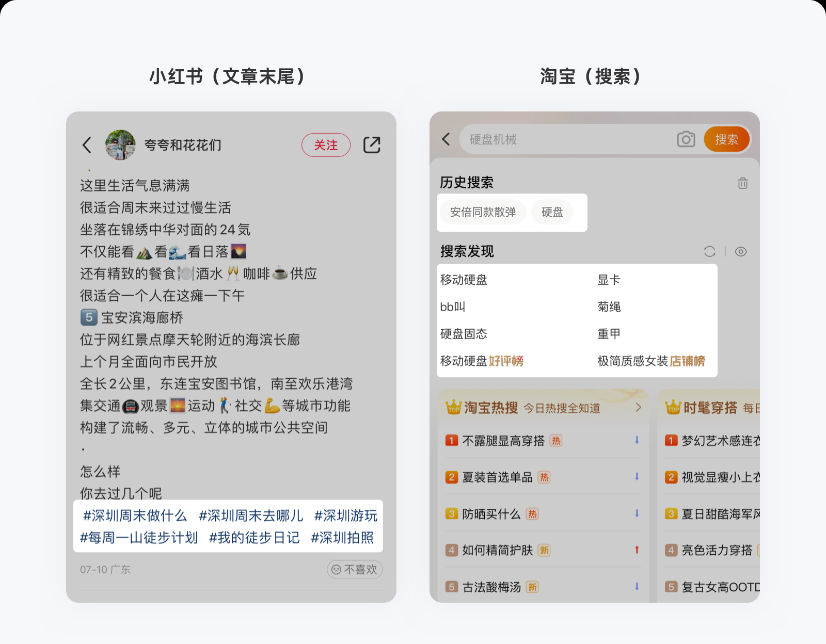Go back from the Xiaohongshu article
Image resolution: width=826 pixels, height=644 pixels.
(87, 145)
